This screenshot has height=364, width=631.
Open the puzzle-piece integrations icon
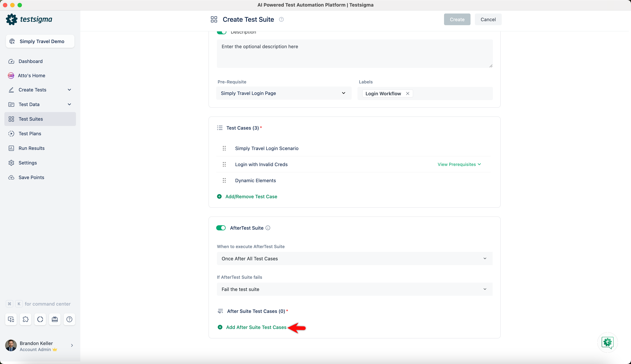26,319
